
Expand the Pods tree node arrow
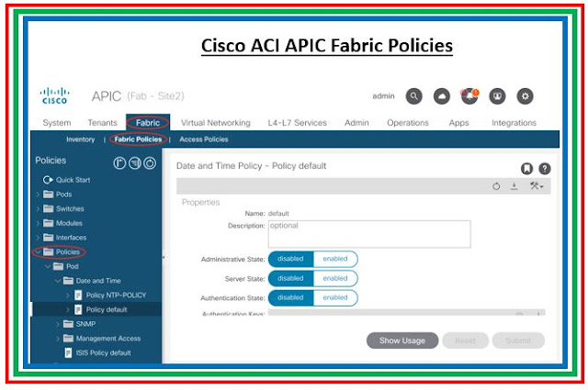pyautogui.click(x=38, y=195)
